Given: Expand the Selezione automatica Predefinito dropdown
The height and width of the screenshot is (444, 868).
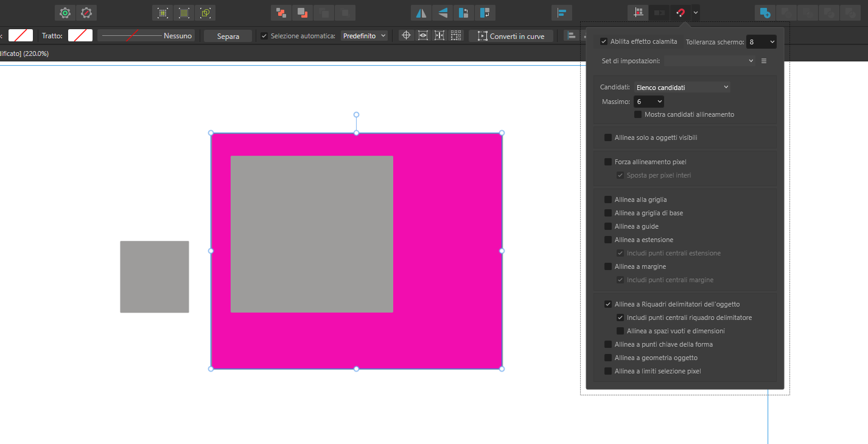Looking at the screenshot, I should tap(364, 36).
